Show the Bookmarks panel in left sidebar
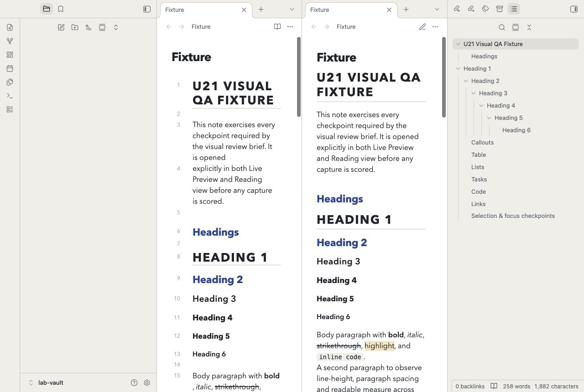 pyautogui.click(x=61, y=9)
